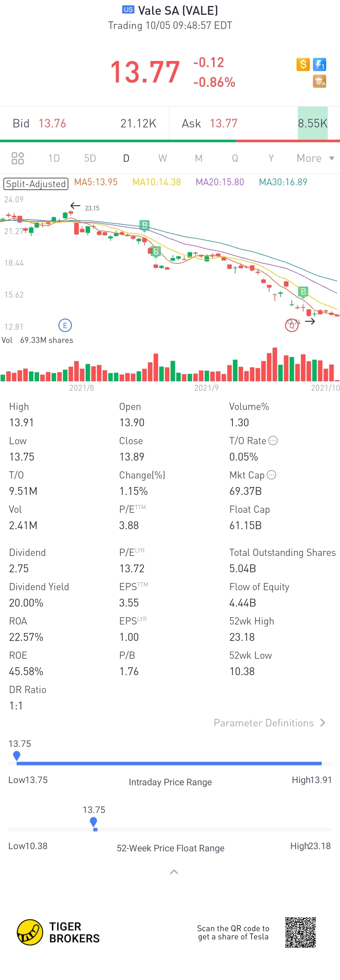This screenshot has height=980, width=340.
Task: Tap the blue E earnings marker
Action: point(65,325)
